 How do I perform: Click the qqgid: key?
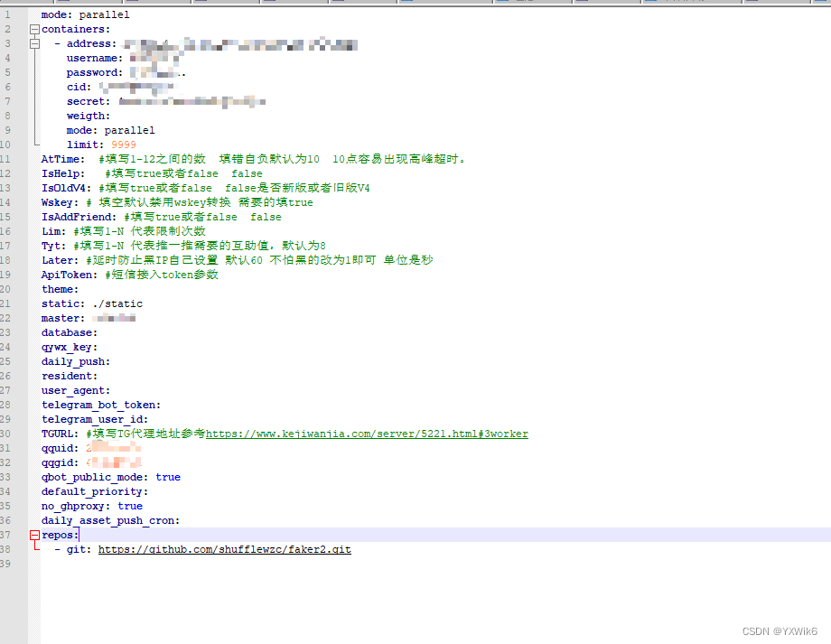click(60, 462)
